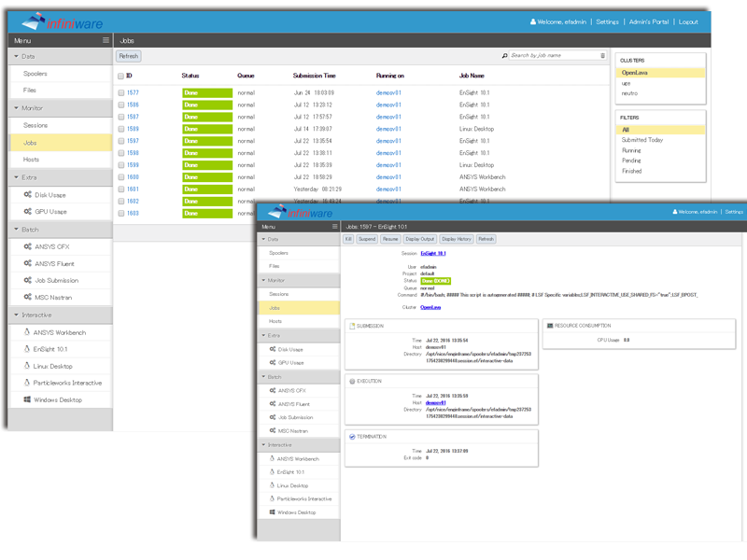
Task: Check the box for job 1598
Action: (121, 153)
